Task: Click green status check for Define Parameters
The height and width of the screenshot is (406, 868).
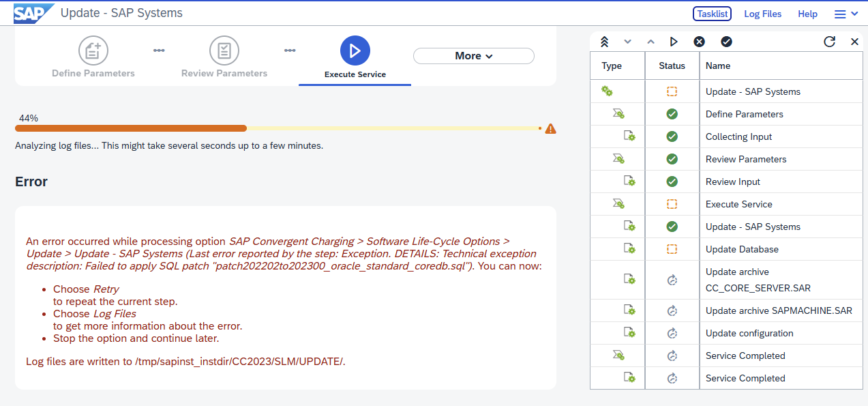Action: pyautogui.click(x=672, y=114)
